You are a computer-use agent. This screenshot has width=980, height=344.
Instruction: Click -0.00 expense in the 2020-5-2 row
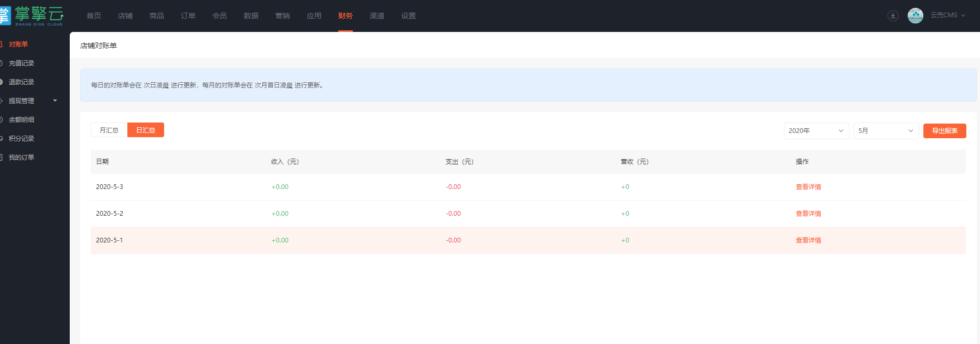[454, 214]
